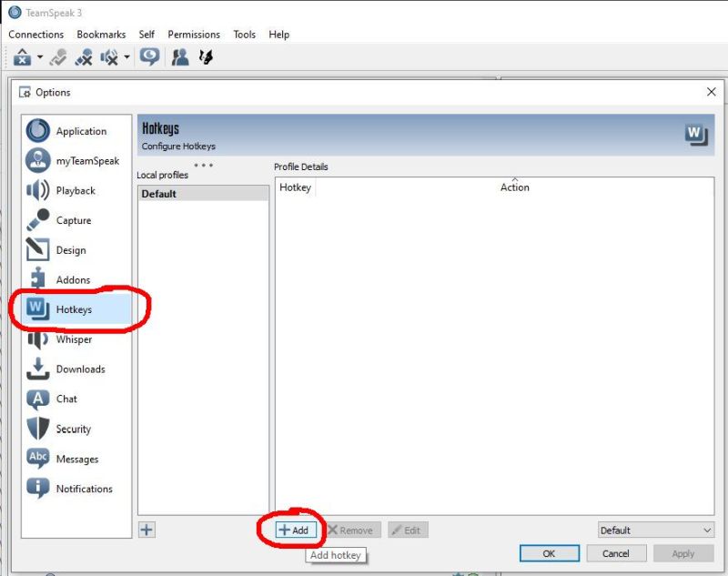Click the mute speaker toolbar icon

tap(109, 57)
